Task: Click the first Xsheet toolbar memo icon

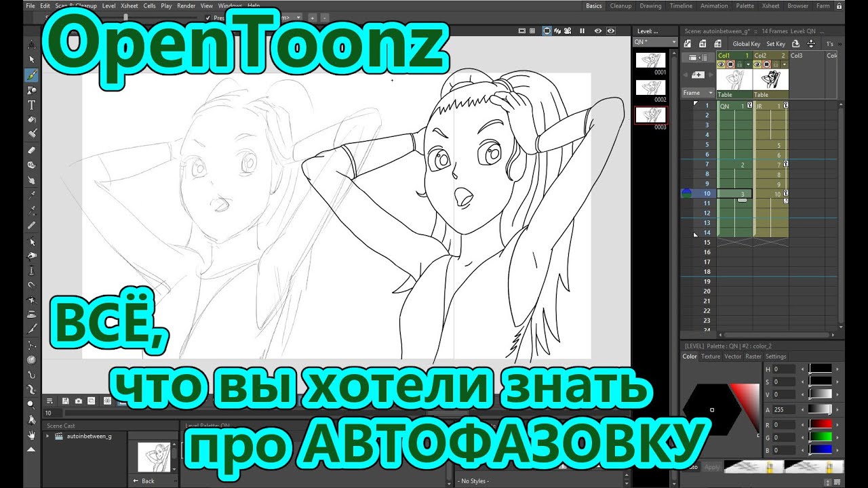Action: [689, 43]
